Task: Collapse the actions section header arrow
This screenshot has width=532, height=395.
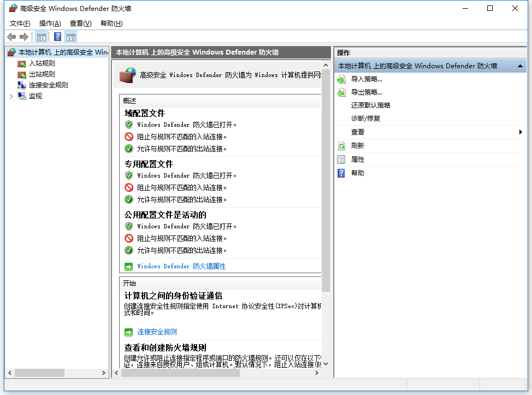Action: click(520, 66)
